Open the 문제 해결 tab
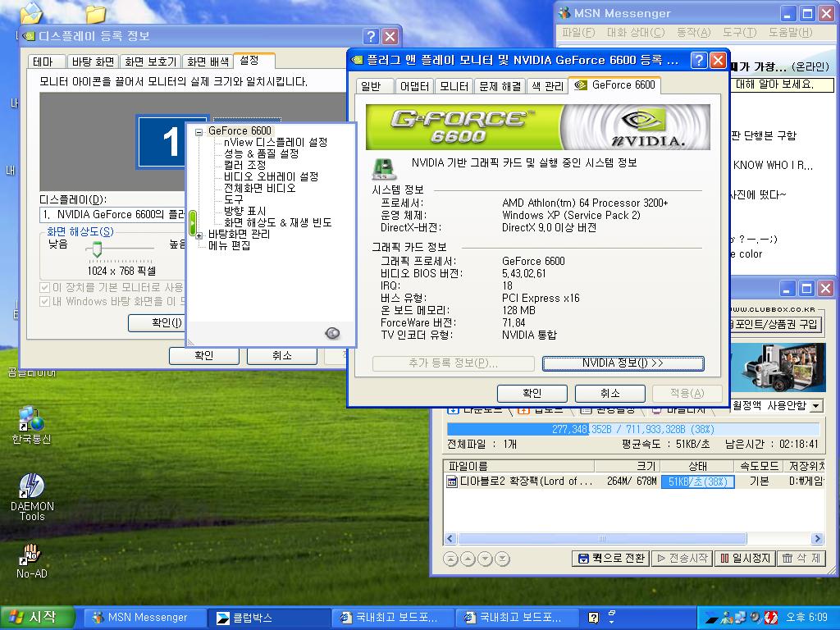The width and height of the screenshot is (840, 630). click(500, 85)
